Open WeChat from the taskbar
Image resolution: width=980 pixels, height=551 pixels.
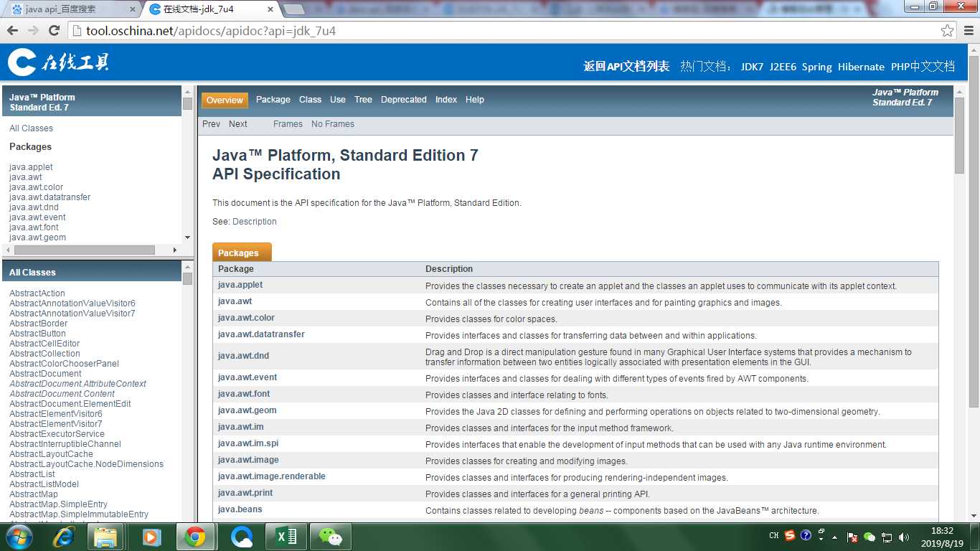coord(331,537)
